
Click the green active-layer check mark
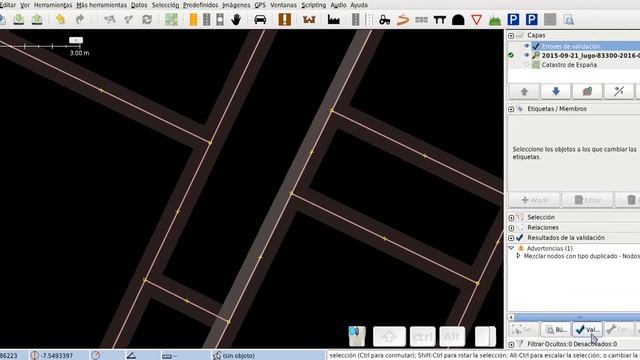(511, 55)
